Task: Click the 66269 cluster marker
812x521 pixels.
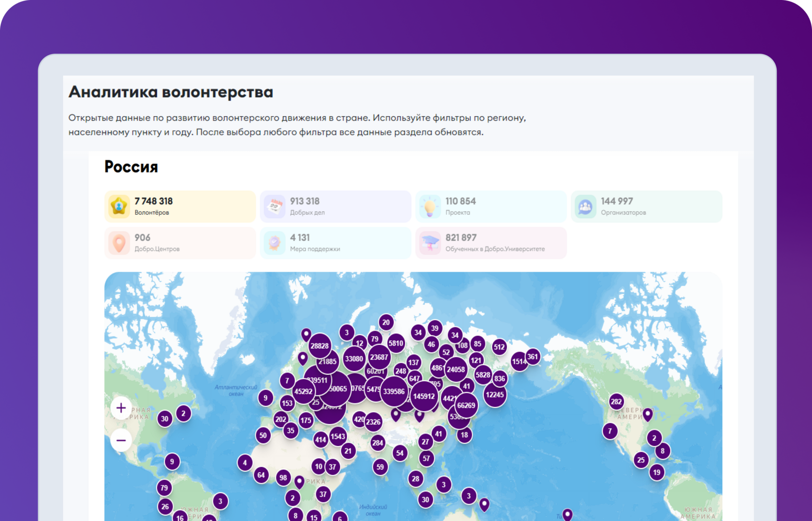Action: [466, 405]
